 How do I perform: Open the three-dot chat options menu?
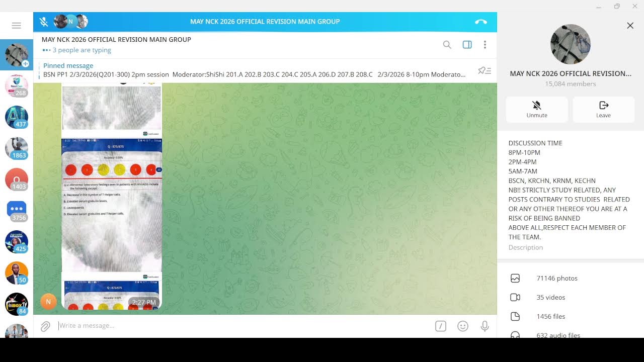coord(485,45)
